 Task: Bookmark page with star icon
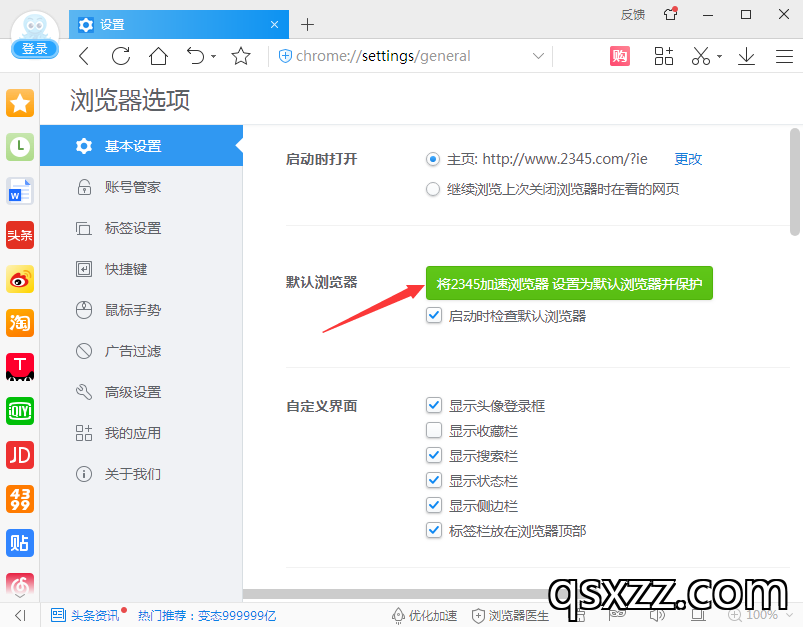coord(241,56)
